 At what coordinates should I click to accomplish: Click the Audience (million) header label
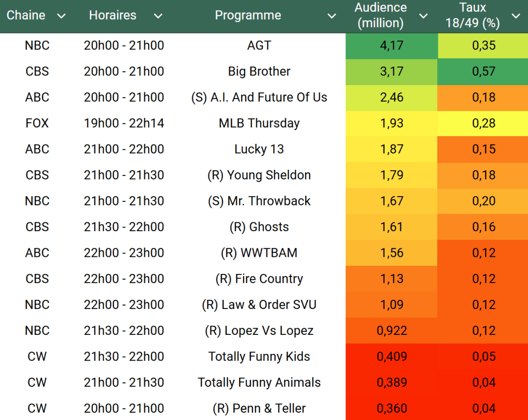(381, 15)
